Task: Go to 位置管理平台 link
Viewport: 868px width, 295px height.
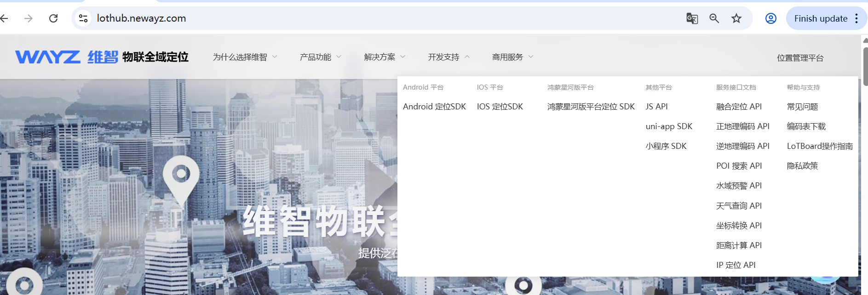Action: coord(800,58)
